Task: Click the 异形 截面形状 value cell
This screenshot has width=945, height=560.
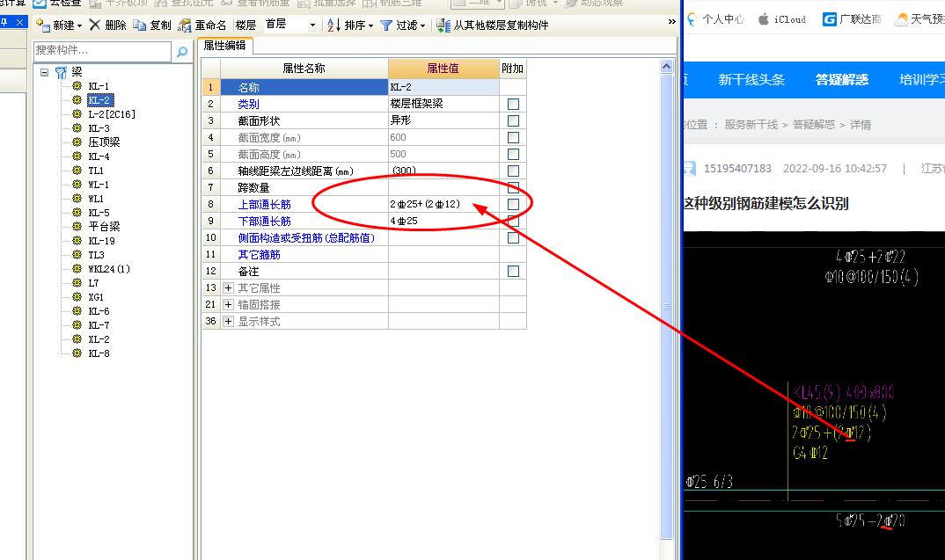Action: click(x=443, y=120)
